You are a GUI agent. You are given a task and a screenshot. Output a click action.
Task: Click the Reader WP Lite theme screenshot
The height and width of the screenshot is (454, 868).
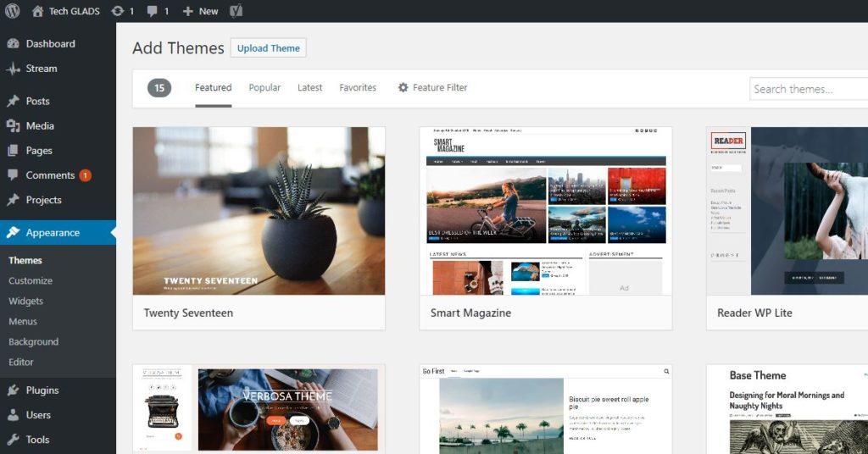[x=787, y=211]
